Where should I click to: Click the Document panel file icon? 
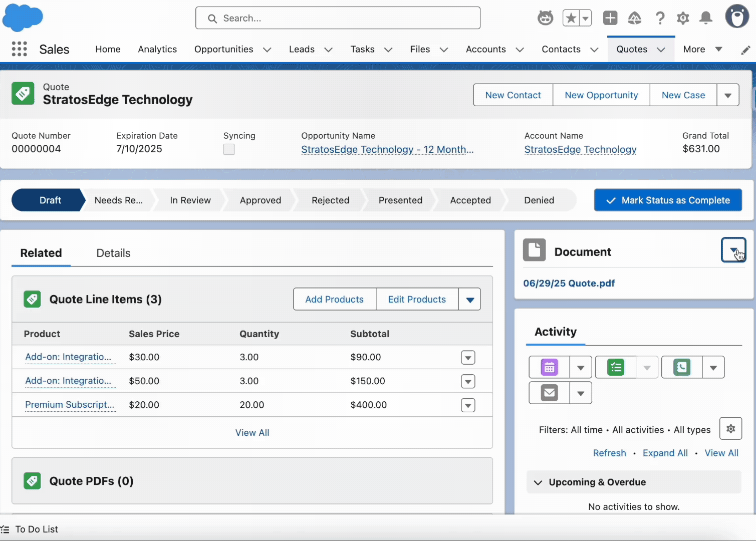tap(535, 250)
